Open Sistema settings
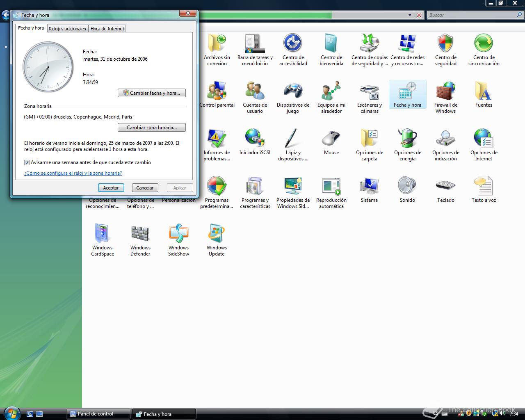Image resolution: width=525 pixels, height=420 pixels. click(x=369, y=189)
